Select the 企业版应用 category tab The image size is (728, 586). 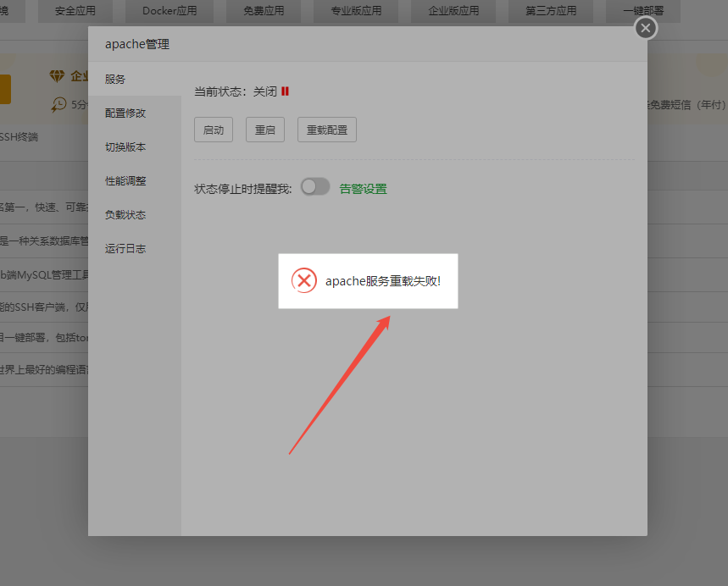pyautogui.click(x=453, y=11)
